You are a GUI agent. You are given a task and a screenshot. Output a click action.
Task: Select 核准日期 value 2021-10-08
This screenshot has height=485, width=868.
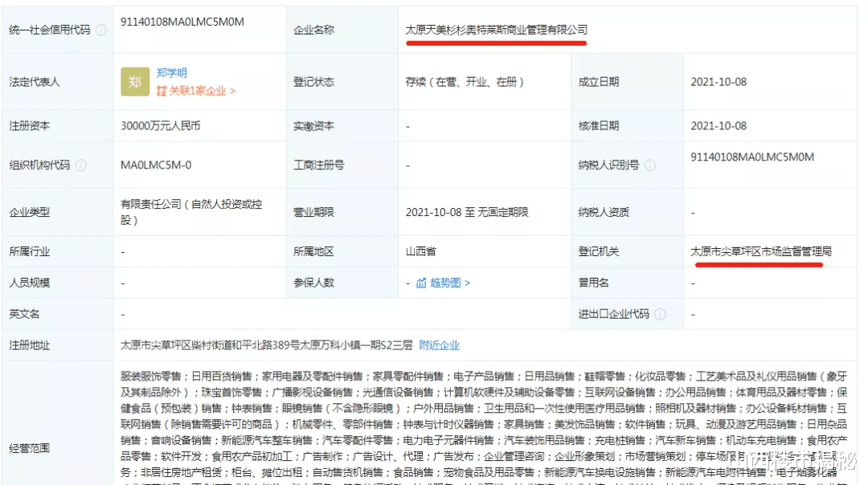(x=719, y=125)
